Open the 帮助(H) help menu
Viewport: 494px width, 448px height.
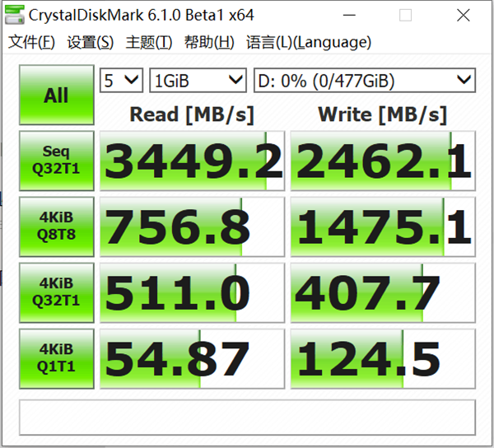pos(209,43)
